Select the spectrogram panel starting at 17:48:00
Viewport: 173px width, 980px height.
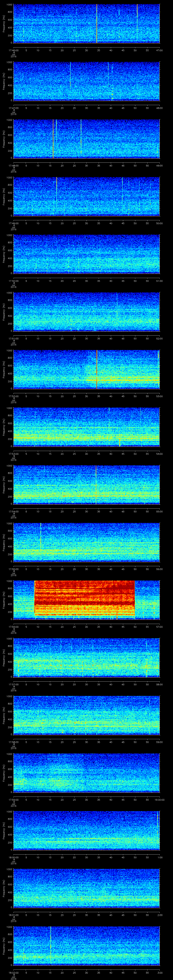[86, 139]
